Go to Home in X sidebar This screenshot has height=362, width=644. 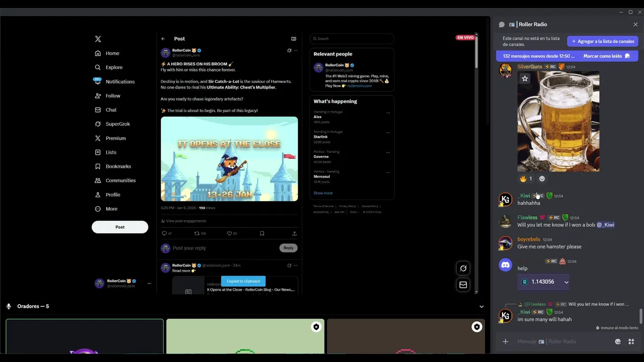(x=107, y=53)
